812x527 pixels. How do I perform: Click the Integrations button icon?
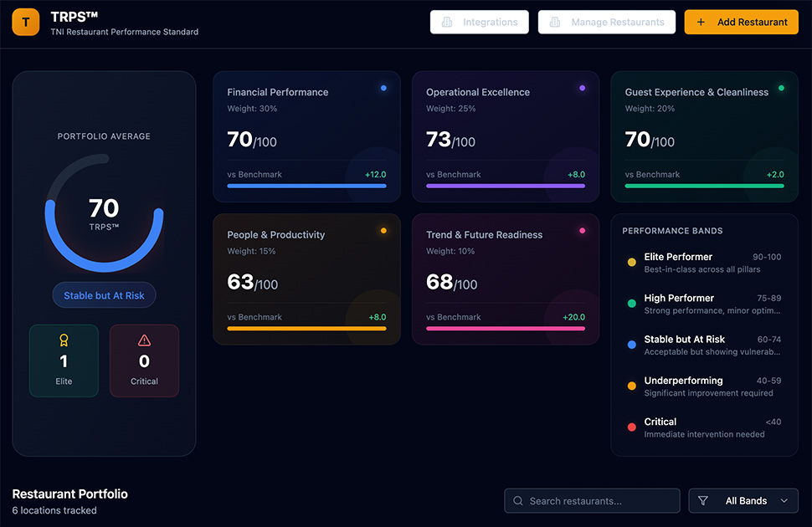tap(447, 23)
